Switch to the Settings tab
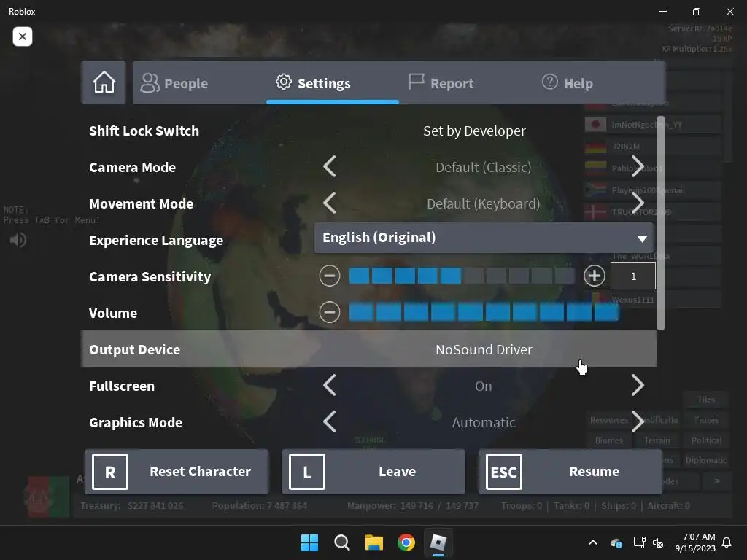The image size is (747, 560). [x=332, y=83]
